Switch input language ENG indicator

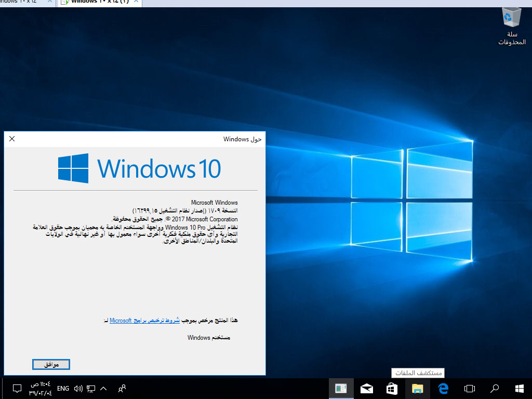(x=63, y=389)
